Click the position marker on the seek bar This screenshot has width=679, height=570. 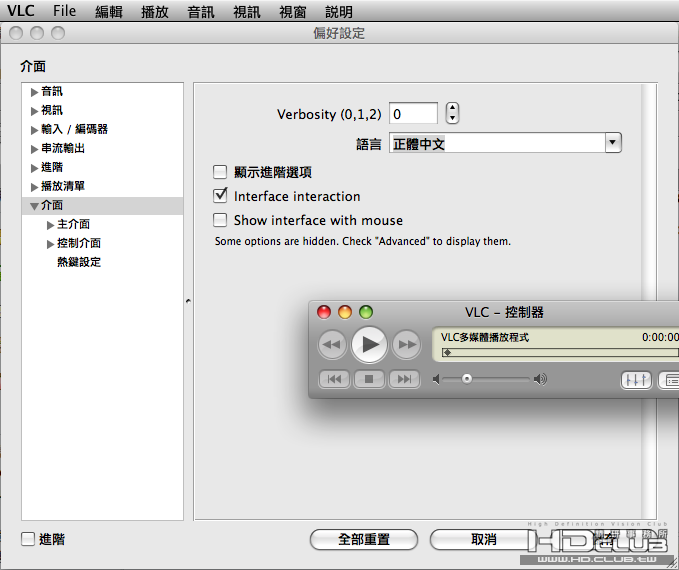tap(448, 353)
